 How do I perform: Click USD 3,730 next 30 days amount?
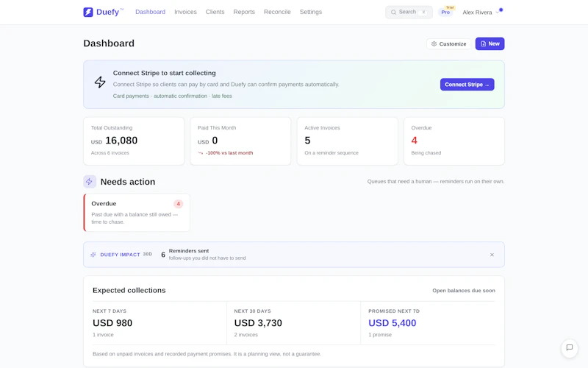258,323
